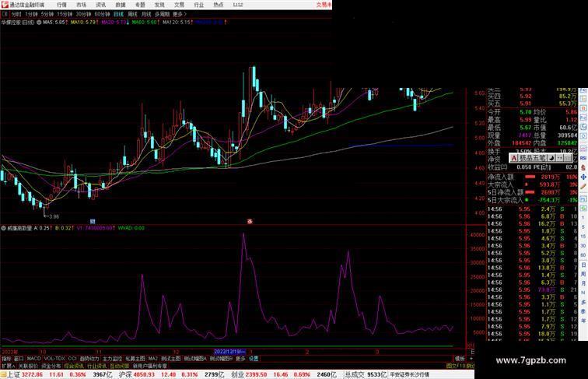Select the 日线 daily chart tab
The width and height of the screenshot is (588, 379).
point(118,14)
